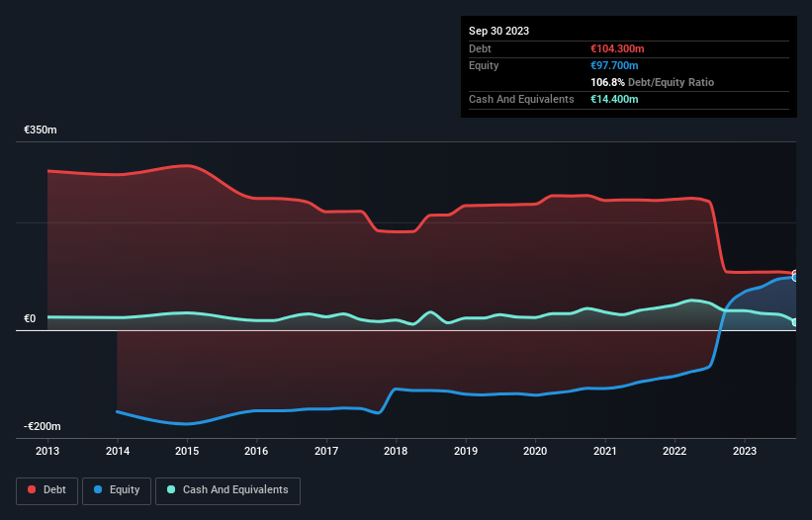
Task: Click the Equity row label in tooltip
Action: [484, 65]
